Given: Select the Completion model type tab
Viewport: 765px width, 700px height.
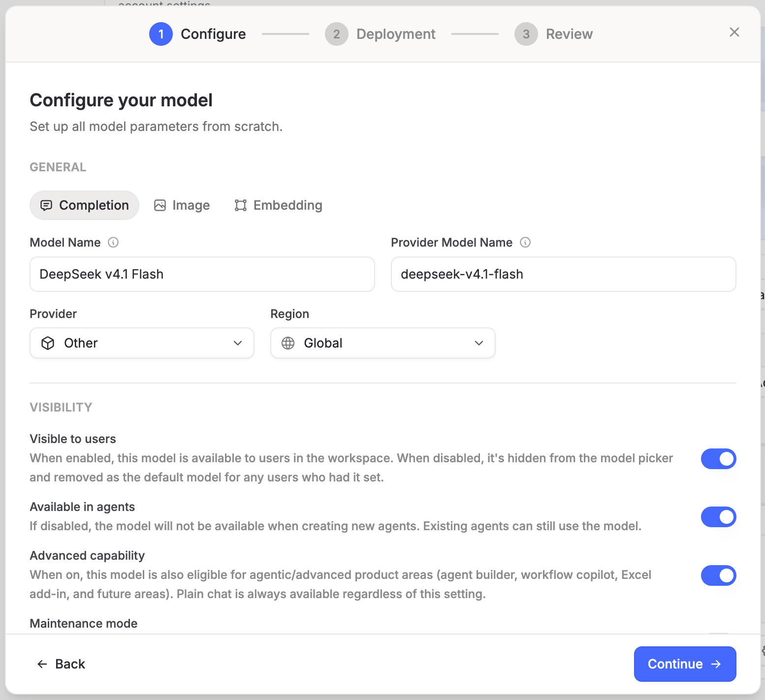Looking at the screenshot, I should coord(84,205).
